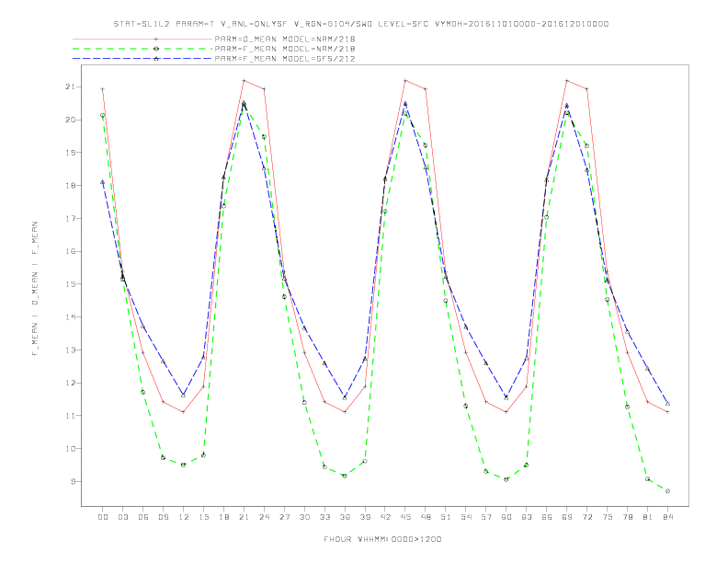
Task: Click x-axis forecast hour label 33
Action: (x=324, y=517)
